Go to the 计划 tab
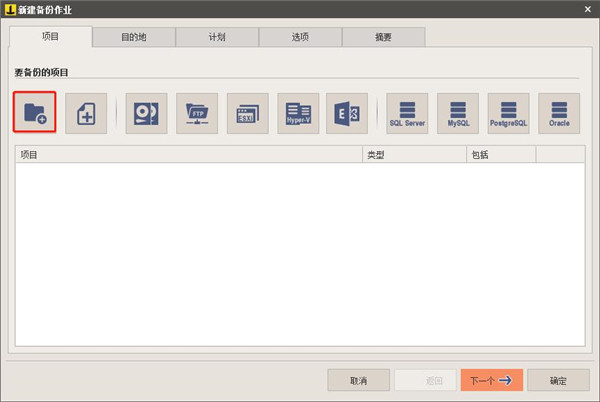 click(217, 37)
